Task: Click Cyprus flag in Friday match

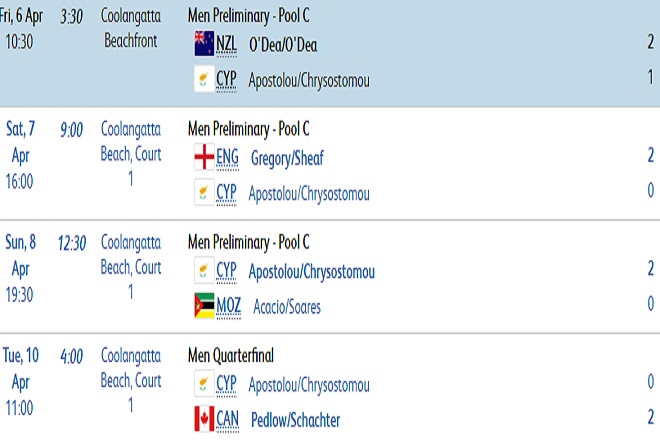Action: pyautogui.click(x=203, y=79)
